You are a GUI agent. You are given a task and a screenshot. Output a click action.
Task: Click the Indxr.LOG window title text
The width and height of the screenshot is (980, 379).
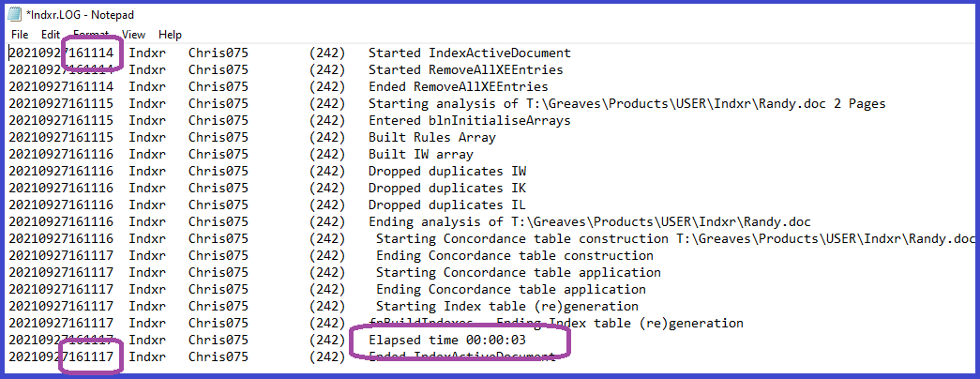click(80, 14)
